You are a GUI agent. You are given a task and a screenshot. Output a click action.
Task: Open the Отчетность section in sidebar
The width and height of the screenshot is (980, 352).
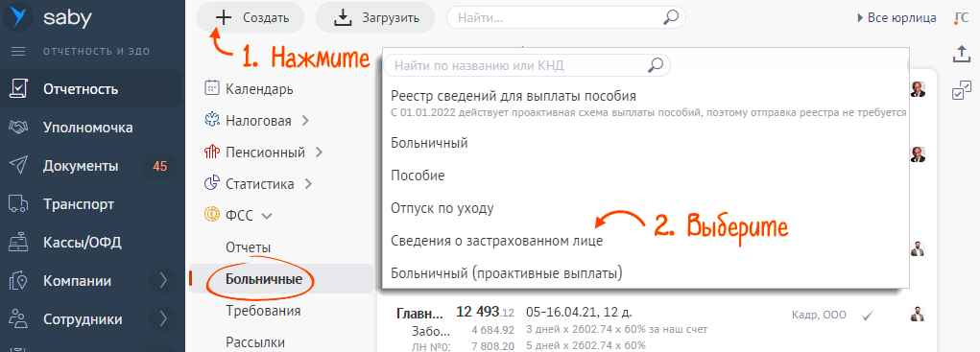(90, 88)
